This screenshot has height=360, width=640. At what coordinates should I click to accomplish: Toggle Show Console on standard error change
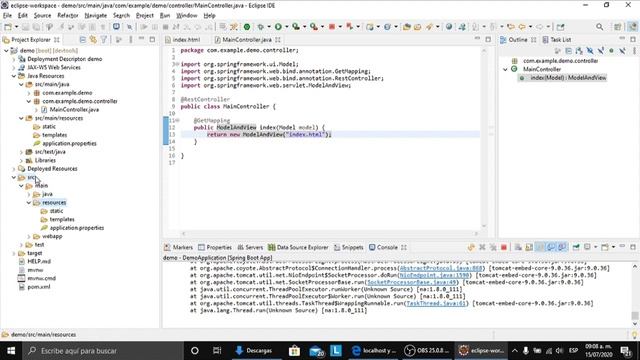pos(562,247)
